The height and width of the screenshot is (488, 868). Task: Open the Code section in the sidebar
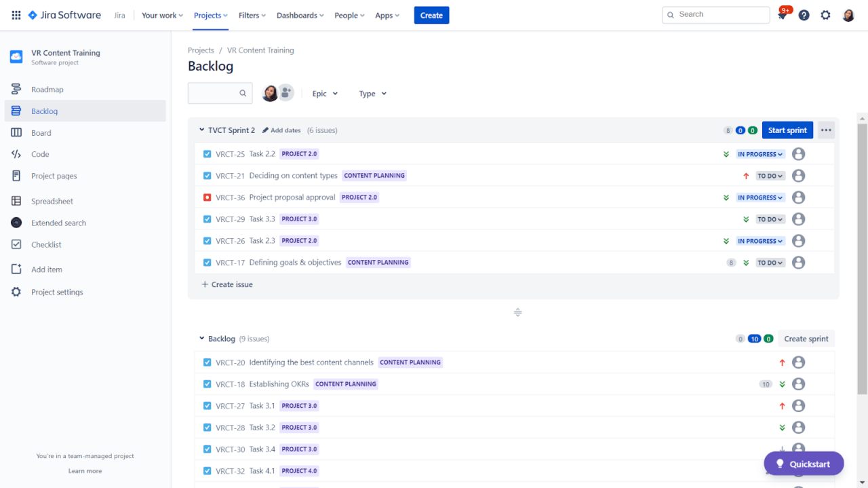[39, 154]
